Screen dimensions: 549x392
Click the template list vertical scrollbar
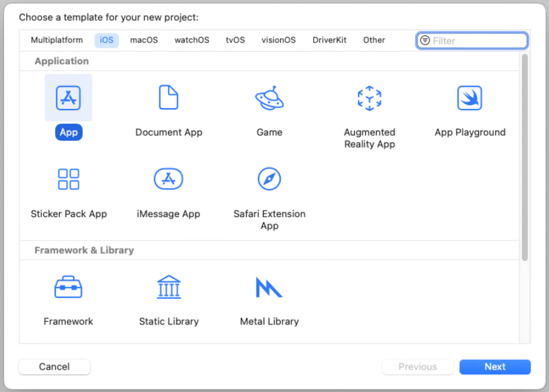click(x=525, y=157)
